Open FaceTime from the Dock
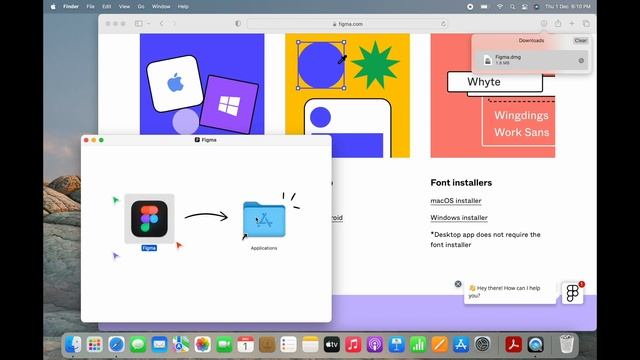This screenshot has height=360, width=640. pyautogui.click(x=224, y=345)
